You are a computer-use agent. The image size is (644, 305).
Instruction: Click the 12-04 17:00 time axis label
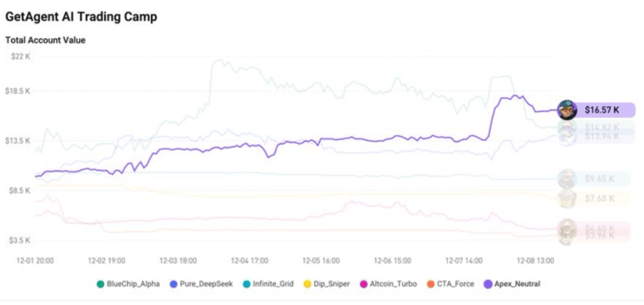250,260
